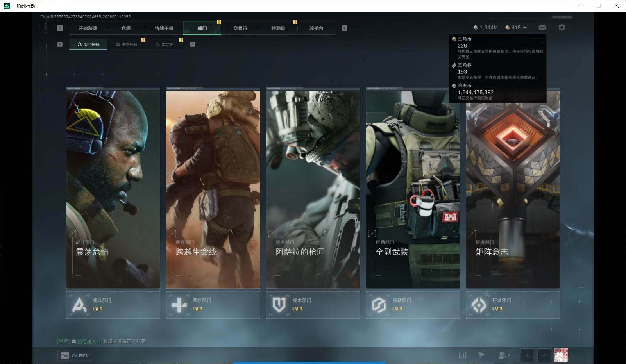This screenshot has width=626, height=364.
Task: Click the A key hint beside 部门任务
Action: coord(60,44)
